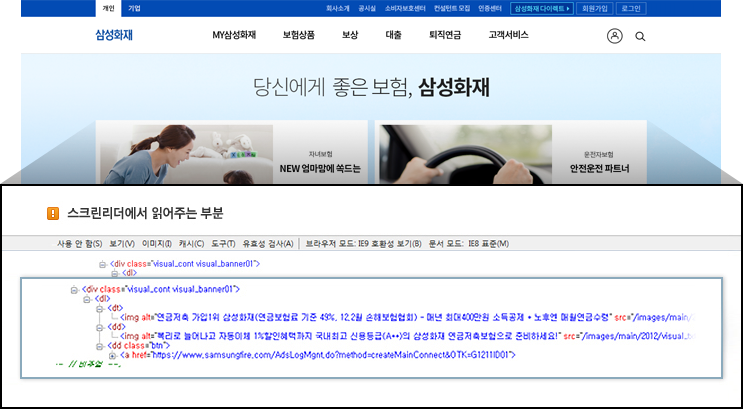743x409 pixels.
Task: Open the 도구(T) developer tools menu
Action: tap(223, 244)
